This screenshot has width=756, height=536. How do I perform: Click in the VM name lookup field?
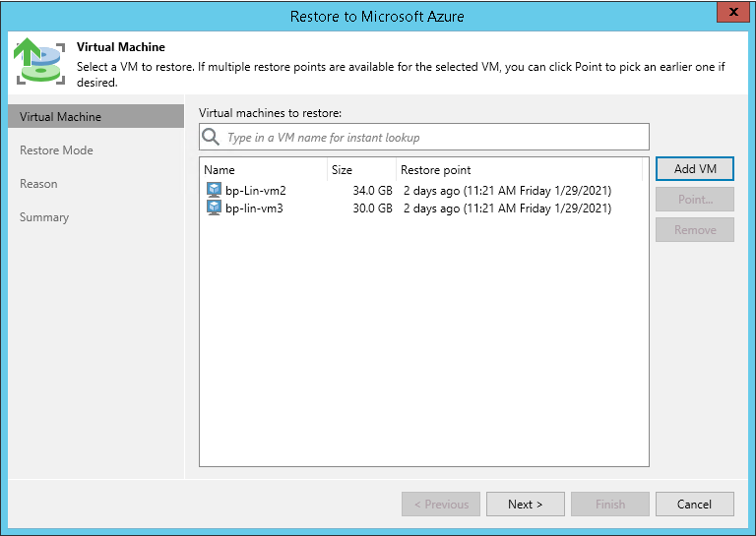pos(424,137)
